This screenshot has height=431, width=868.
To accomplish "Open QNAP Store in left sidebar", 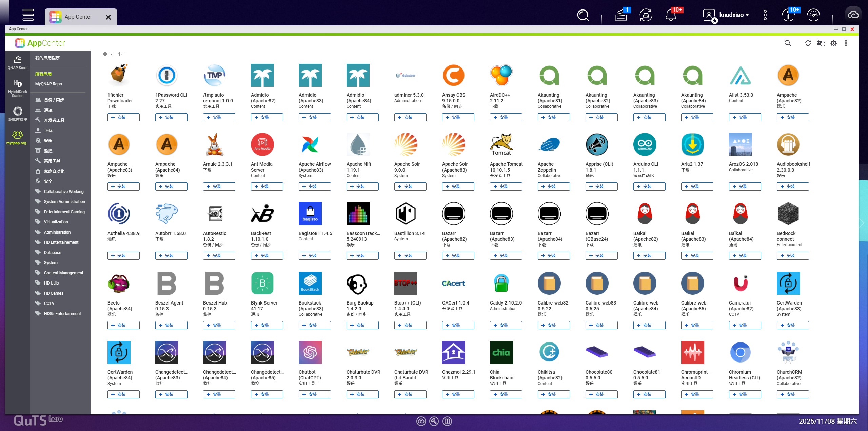I will (17, 63).
